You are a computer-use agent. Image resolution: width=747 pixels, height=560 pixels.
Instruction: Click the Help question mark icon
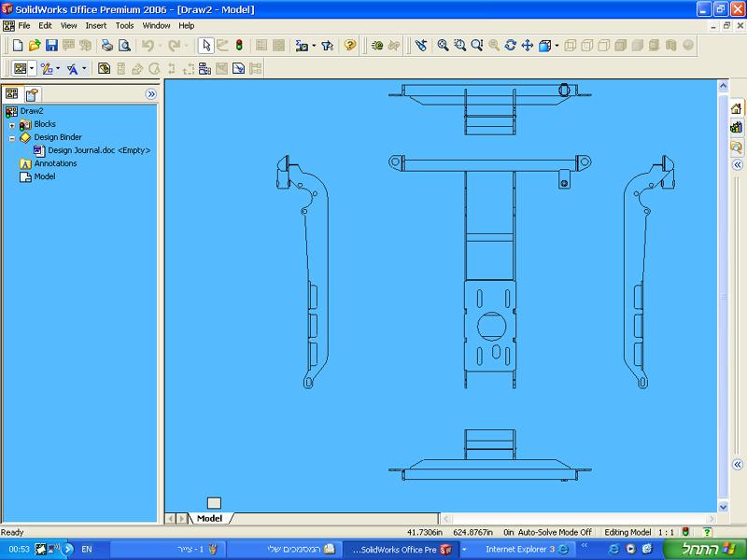tap(350, 45)
